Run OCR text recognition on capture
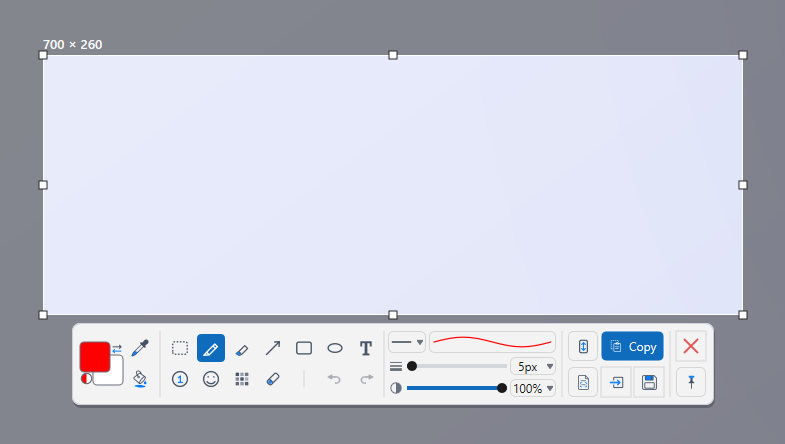Image resolution: width=785 pixels, height=444 pixels. point(583,382)
